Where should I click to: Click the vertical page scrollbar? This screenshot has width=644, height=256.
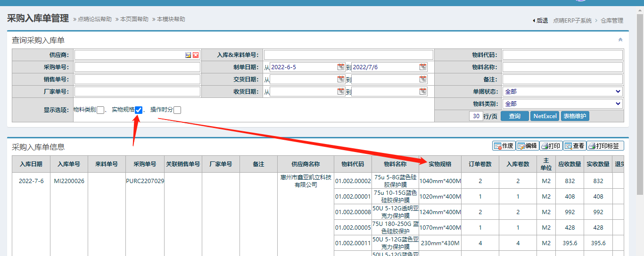pos(640,118)
